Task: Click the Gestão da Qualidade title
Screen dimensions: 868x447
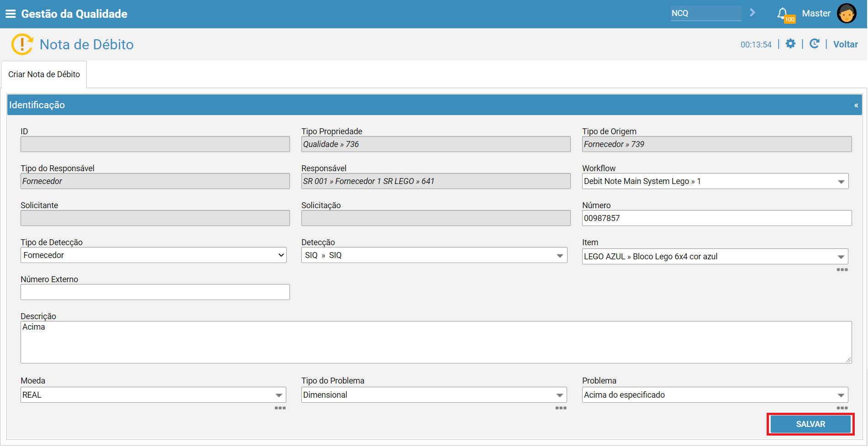Action: 74,14
